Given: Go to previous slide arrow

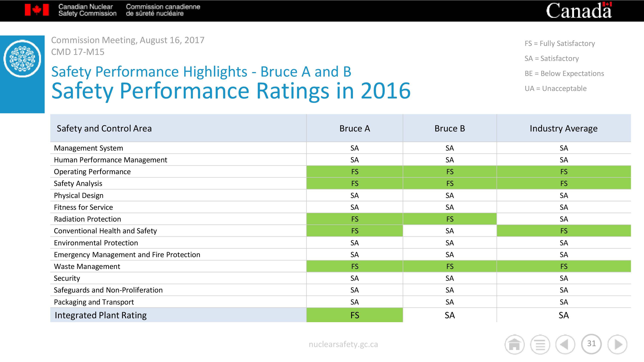Looking at the screenshot, I should [x=565, y=344].
